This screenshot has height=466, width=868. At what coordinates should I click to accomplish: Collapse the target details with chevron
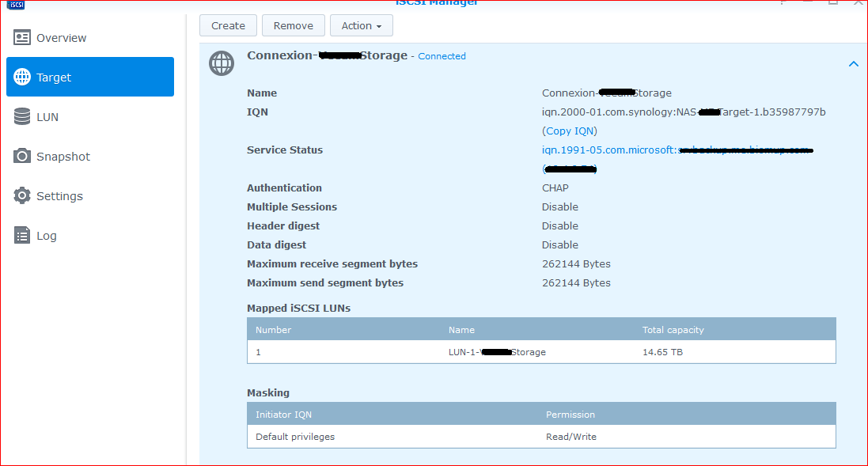pos(853,64)
